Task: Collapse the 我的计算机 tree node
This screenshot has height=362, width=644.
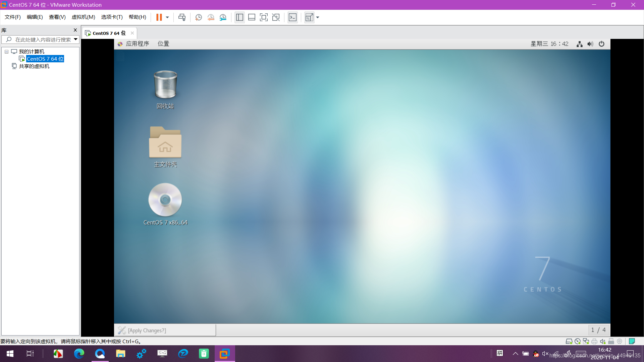Action: (x=6, y=51)
